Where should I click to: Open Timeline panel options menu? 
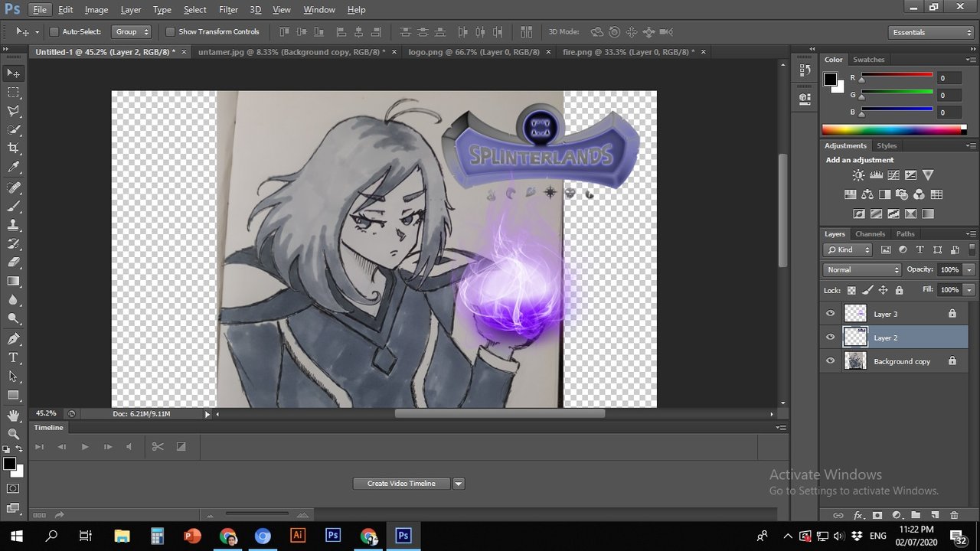[x=780, y=428]
